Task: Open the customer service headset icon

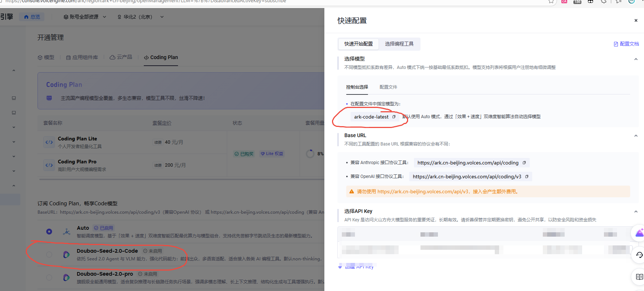Action: [639, 255]
